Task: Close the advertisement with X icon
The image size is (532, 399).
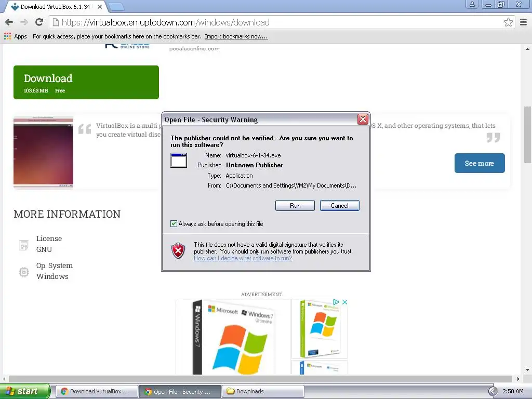Action: coord(345,302)
